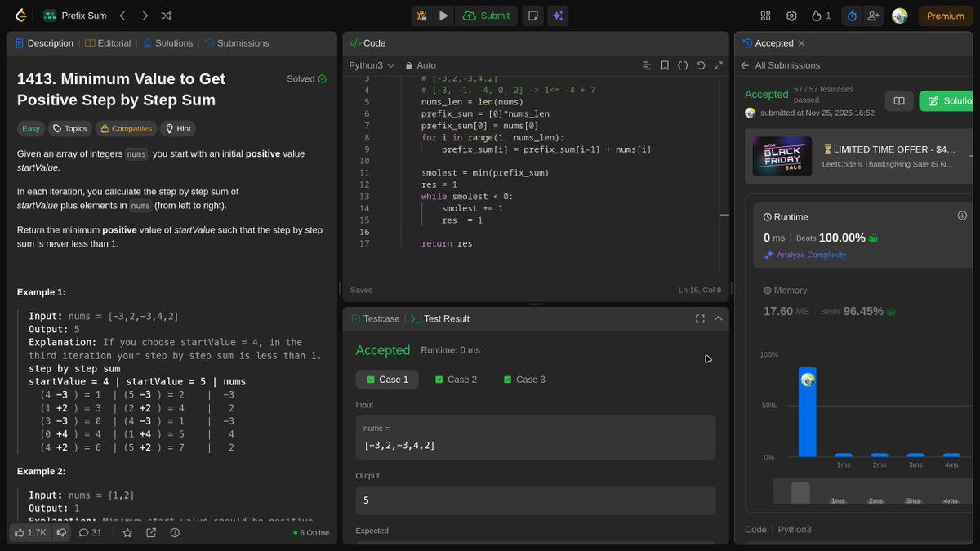
Task: Switch to the Test Result tab
Action: click(x=440, y=318)
